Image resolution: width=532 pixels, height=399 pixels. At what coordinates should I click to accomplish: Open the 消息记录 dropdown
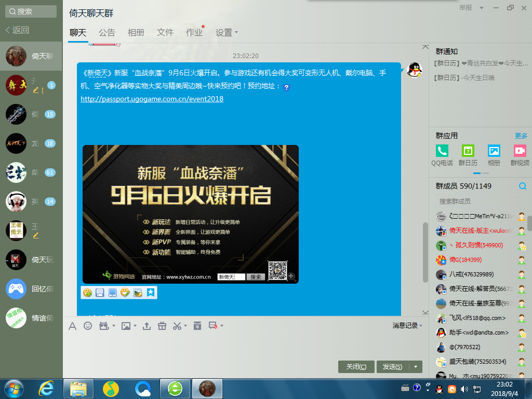407,325
